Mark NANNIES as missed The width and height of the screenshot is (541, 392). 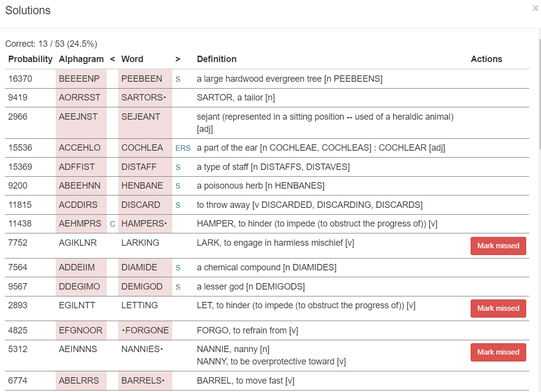click(x=498, y=352)
